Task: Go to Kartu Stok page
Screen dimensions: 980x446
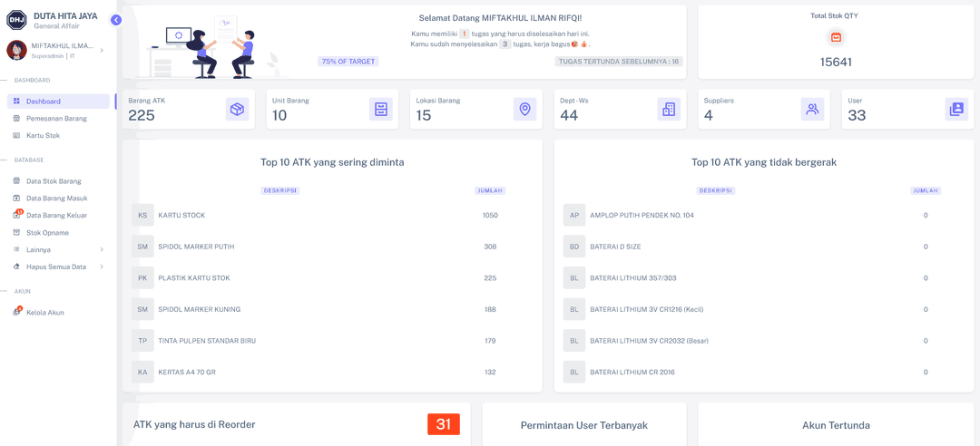Action: [x=43, y=136]
